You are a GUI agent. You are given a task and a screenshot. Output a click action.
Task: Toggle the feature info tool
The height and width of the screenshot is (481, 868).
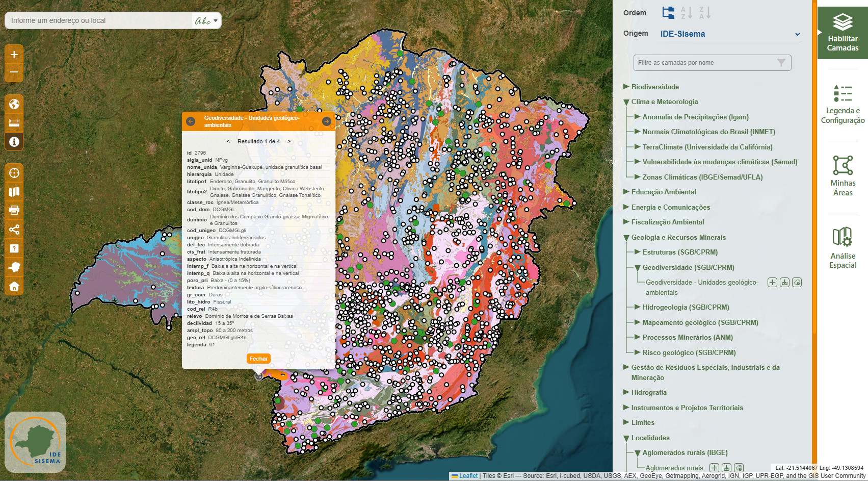[14, 142]
